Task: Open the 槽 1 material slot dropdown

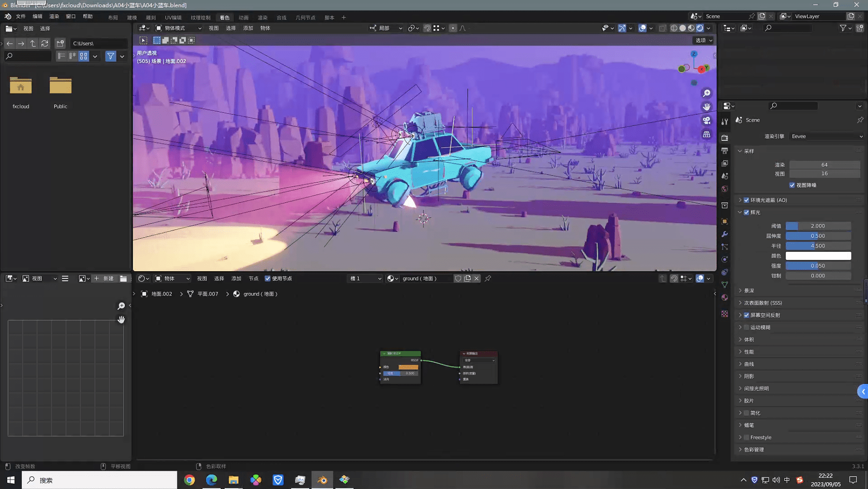Action: click(x=365, y=278)
